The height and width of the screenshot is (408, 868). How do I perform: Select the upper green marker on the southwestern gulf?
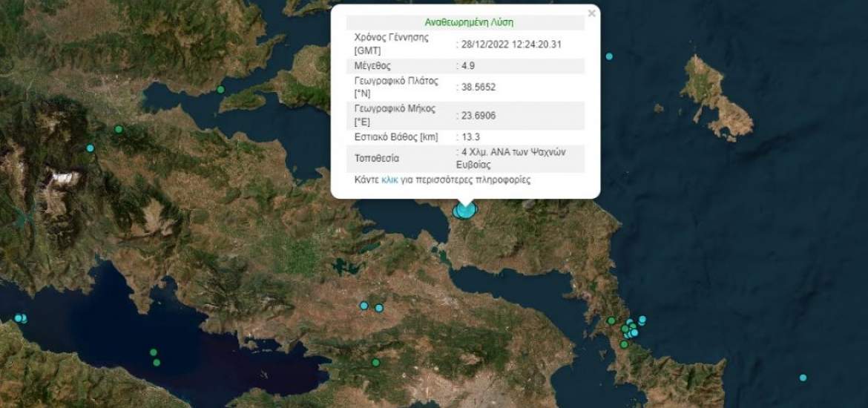pos(153,352)
